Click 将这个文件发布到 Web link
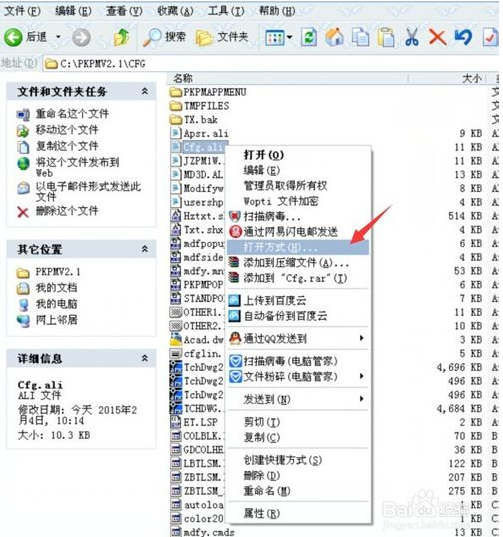503x537 pixels. (x=77, y=167)
